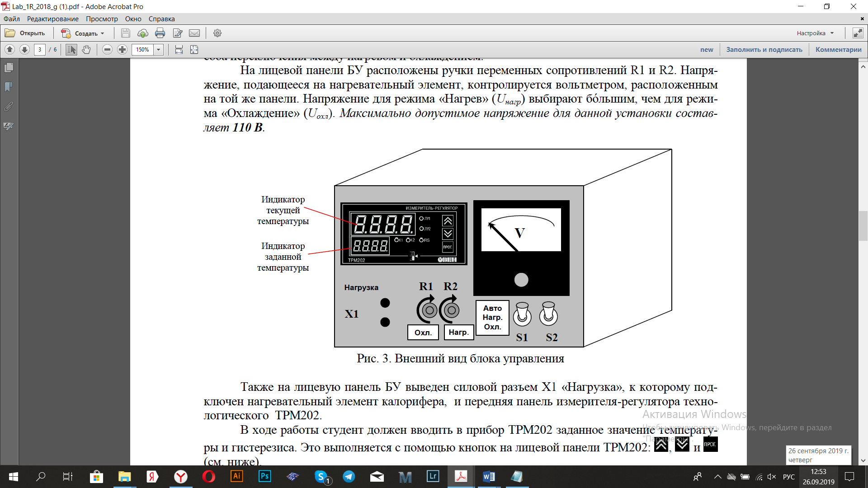Expand the Создать dropdown
Viewport: 868px width, 488px height.
103,33
